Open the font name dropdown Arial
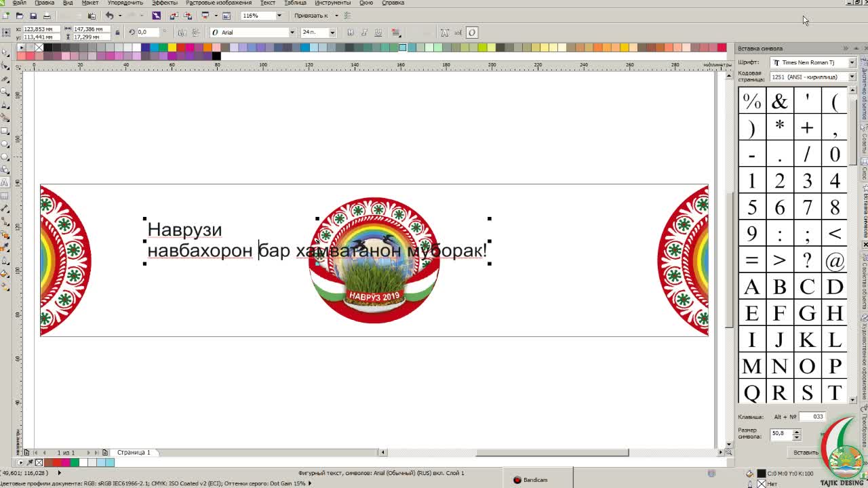Viewport: 868px width, 488px height. [x=292, y=33]
